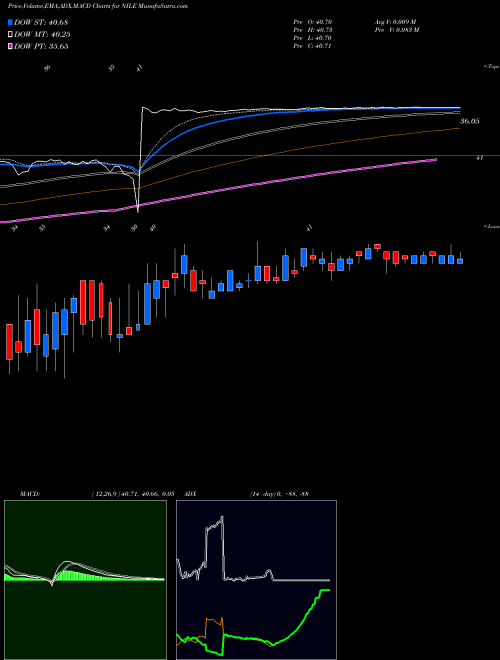Click the chart title for NILE MunafaSutra.com

pos(98,6)
